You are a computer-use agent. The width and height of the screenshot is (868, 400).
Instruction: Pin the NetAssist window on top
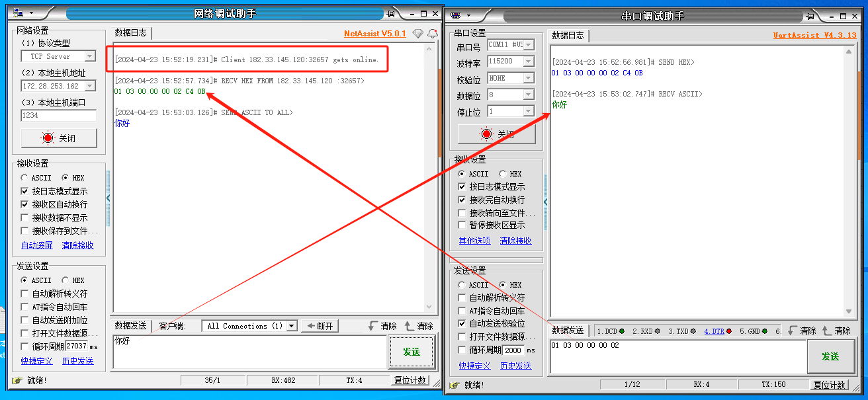coord(390,13)
